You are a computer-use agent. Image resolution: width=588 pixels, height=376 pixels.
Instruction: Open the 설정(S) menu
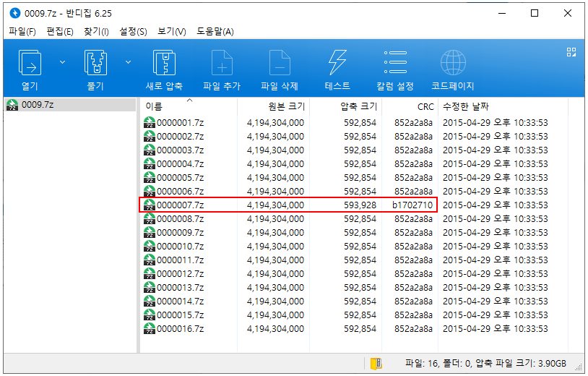(133, 32)
